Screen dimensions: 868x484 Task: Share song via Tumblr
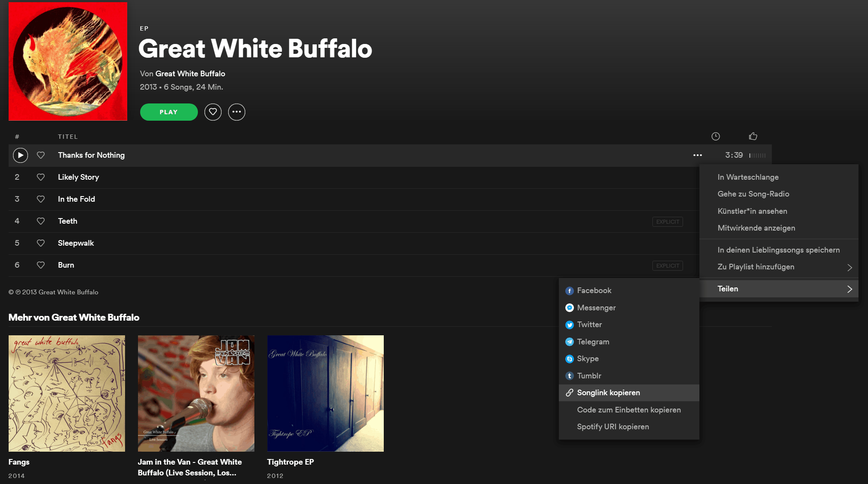[629, 376]
